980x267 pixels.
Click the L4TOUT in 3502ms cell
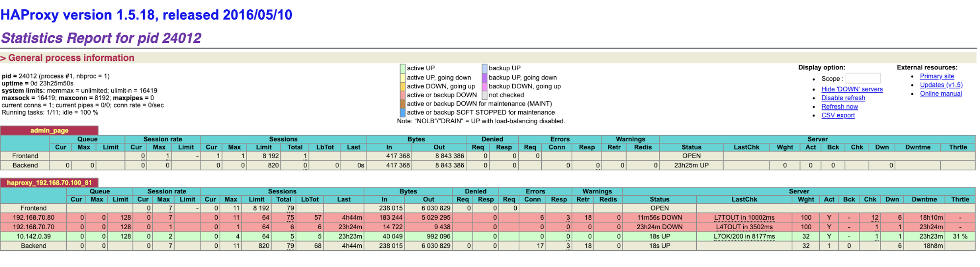click(744, 227)
